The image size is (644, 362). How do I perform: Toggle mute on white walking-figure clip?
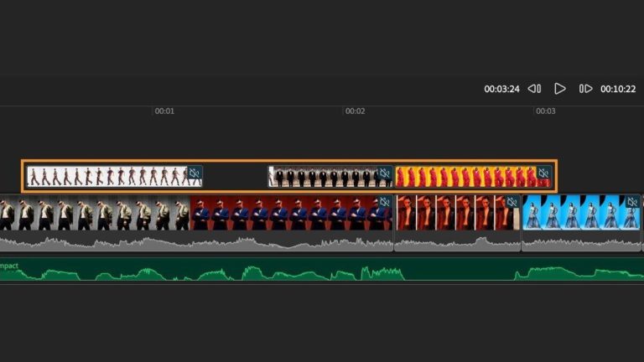coord(195,173)
